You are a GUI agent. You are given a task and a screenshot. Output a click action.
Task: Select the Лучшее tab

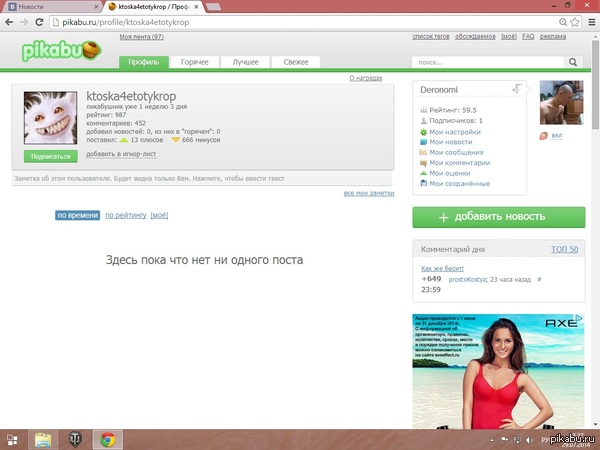tap(245, 62)
